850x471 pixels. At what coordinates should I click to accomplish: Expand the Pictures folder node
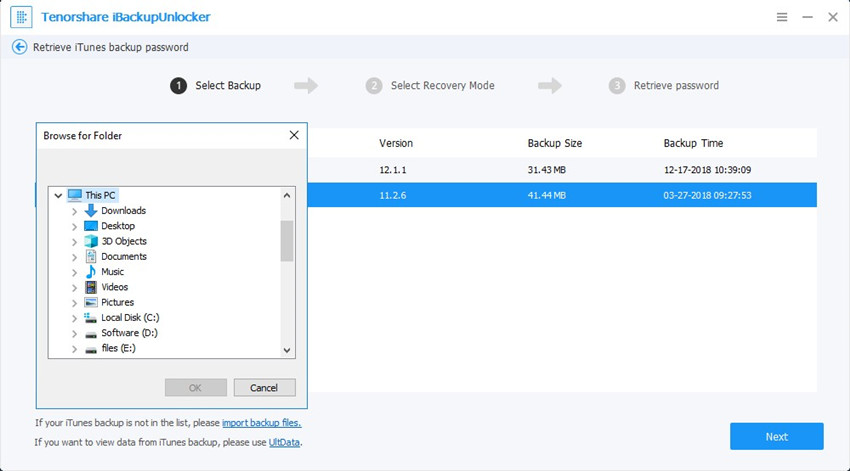pyautogui.click(x=74, y=303)
